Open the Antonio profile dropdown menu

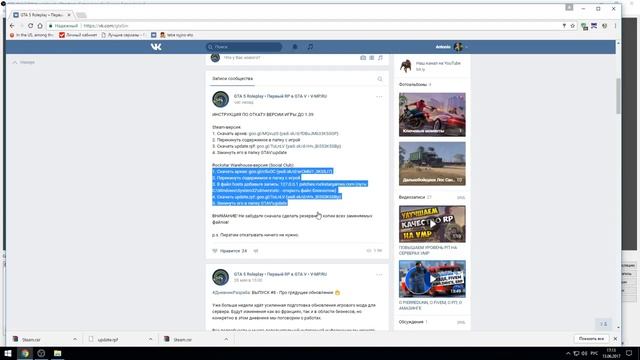[451, 47]
